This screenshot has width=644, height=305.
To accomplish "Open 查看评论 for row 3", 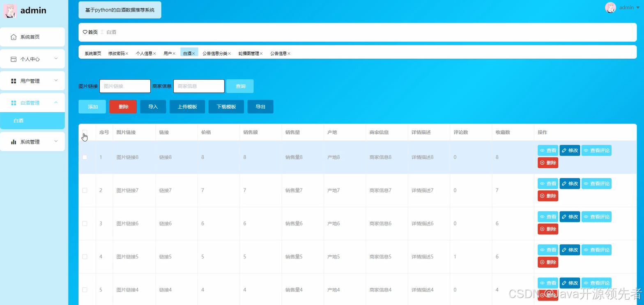I will (x=596, y=217).
